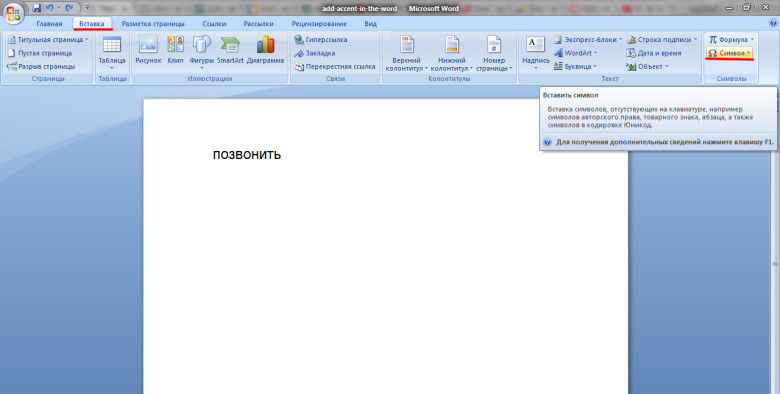
Task: Minimize the Word window
Action: coord(729,7)
